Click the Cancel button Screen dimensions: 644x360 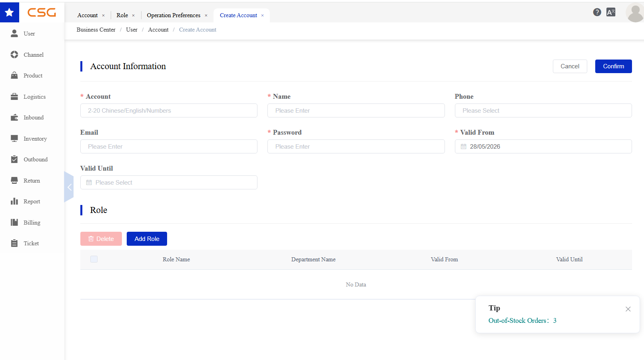coord(570,66)
